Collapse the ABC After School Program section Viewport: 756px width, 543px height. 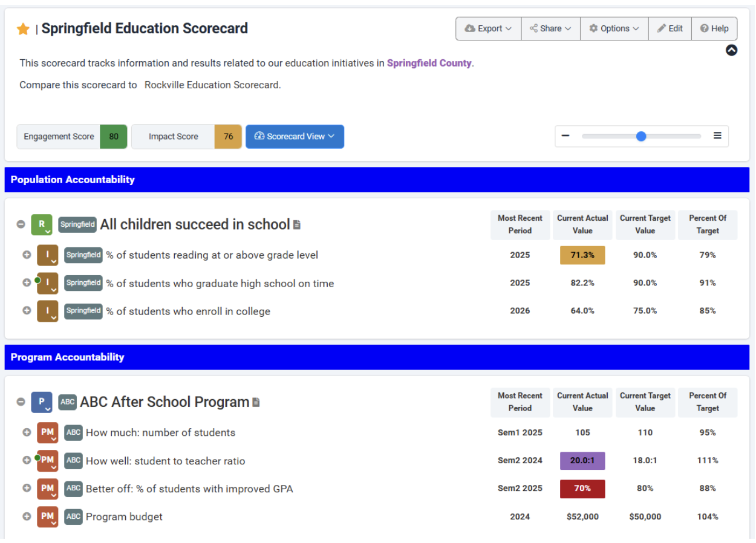pos(21,402)
